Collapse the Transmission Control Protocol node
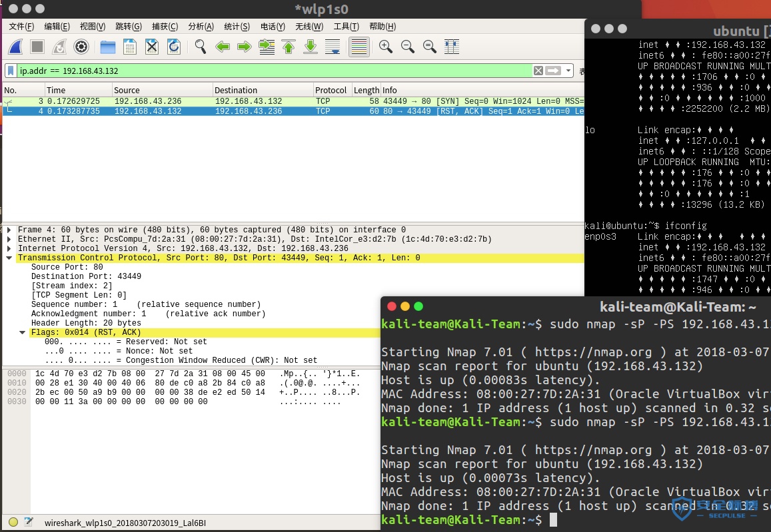The width and height of the screenshot is (771, 532). coord(9,258)
